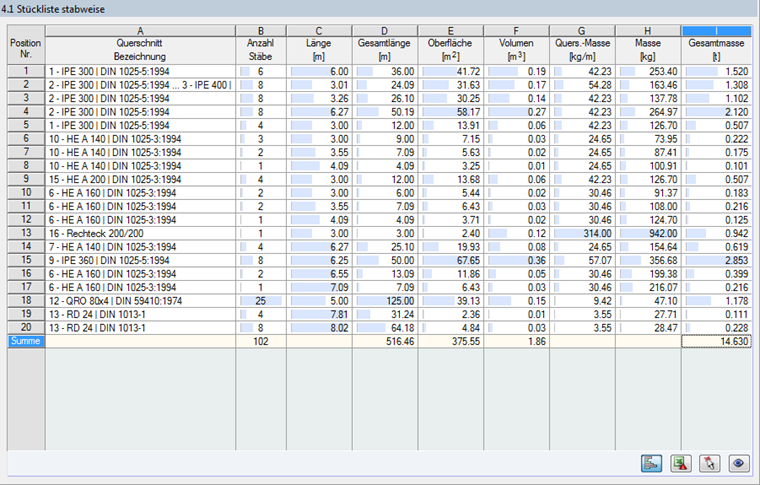Click total mass '2.120' in row 4
The image size is (760, 485).
[716, 112]
